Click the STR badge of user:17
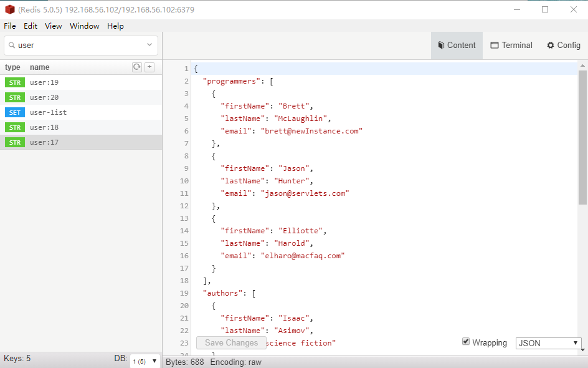Screen dimensions: 588x368 click(x=15, y=142)
